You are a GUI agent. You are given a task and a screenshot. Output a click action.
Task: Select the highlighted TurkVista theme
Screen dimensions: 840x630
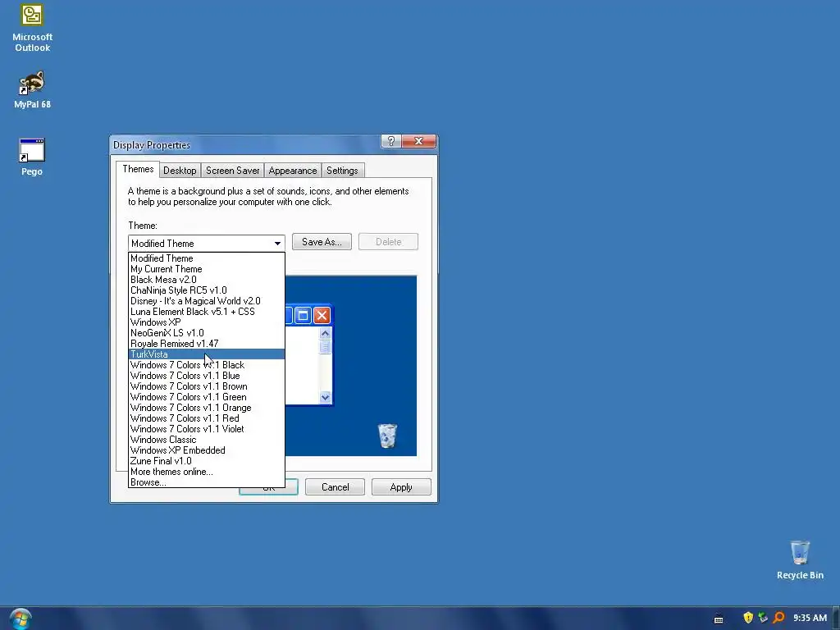pos(206,354)
